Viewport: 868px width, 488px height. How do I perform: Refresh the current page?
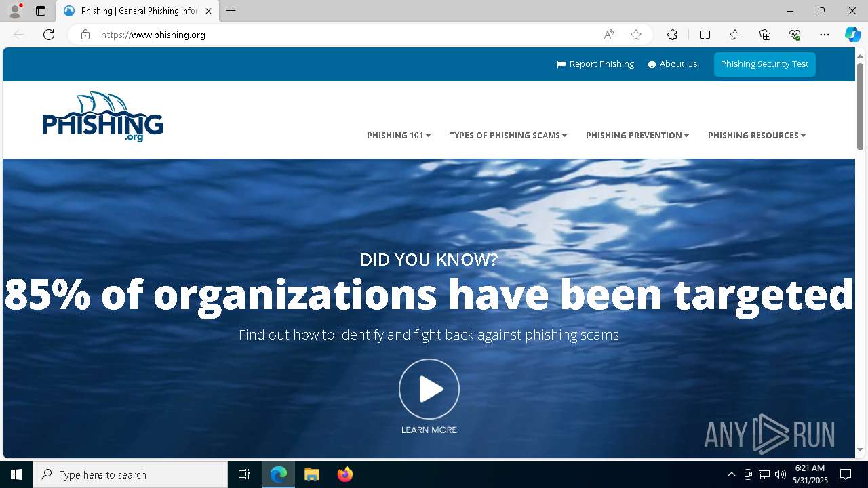click(49, 35)
